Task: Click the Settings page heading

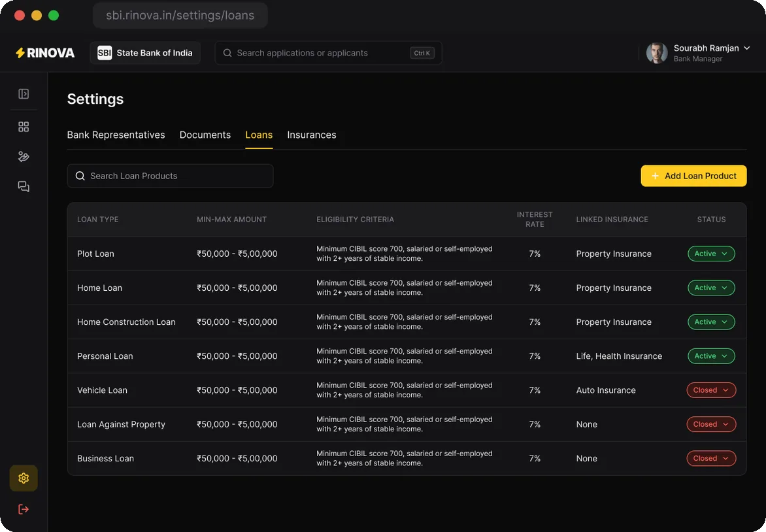Action: [95, 99]
